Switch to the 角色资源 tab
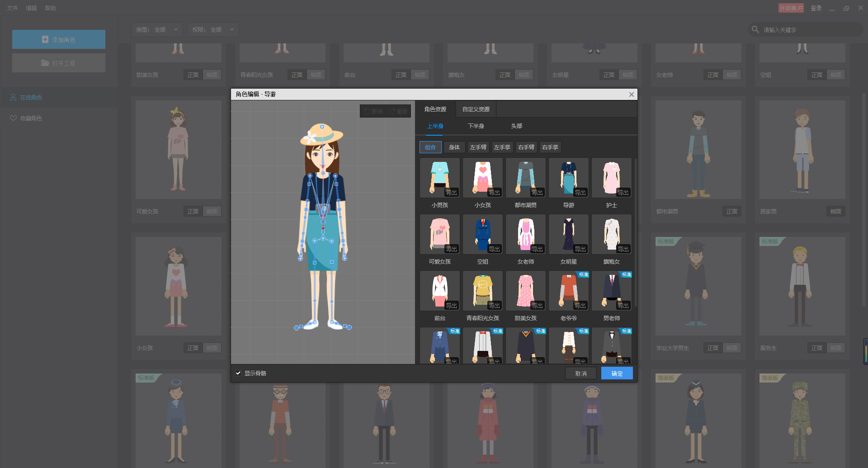The height and width of the screenshot is (468, 868). coord(435,109)
